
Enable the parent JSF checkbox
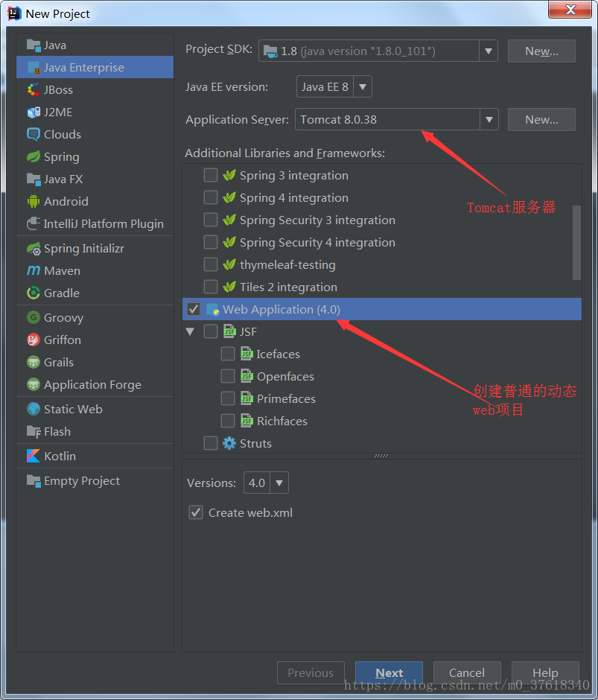click(x=211, y=331)
